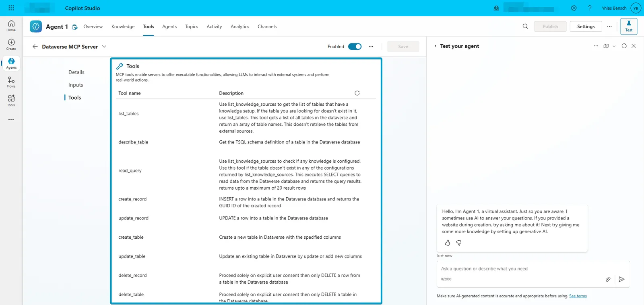Click the delete_record tool name
Screen dimensions: 644x305
pos(132,276)
